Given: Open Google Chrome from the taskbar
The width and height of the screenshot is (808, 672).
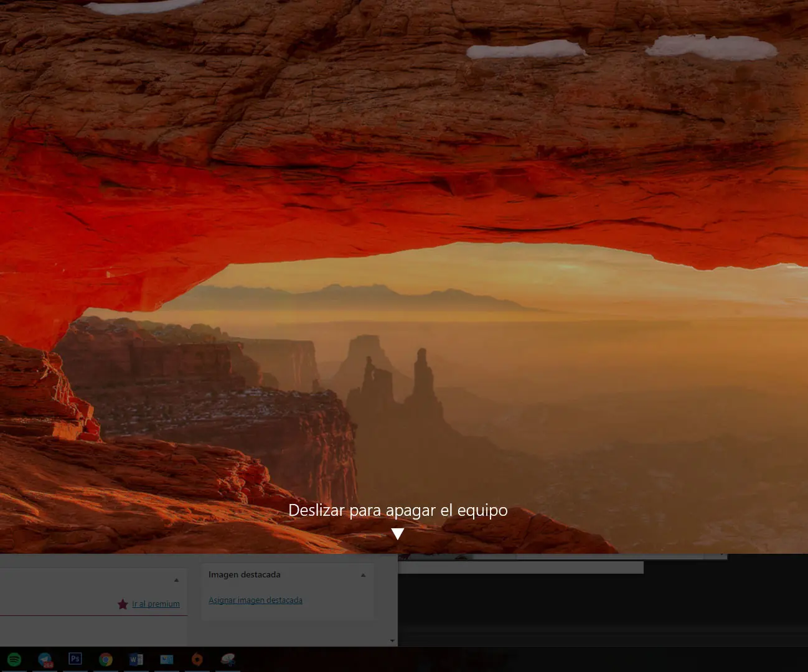Looking at the screenshot, I should [106, 660].
